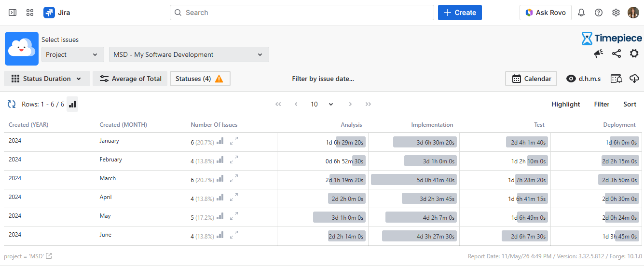Go to the first page

pos(278,104)
